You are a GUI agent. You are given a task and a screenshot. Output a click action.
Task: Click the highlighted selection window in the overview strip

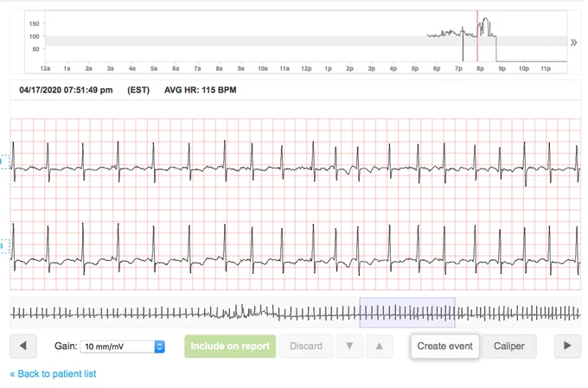click(x=407, y=313)
